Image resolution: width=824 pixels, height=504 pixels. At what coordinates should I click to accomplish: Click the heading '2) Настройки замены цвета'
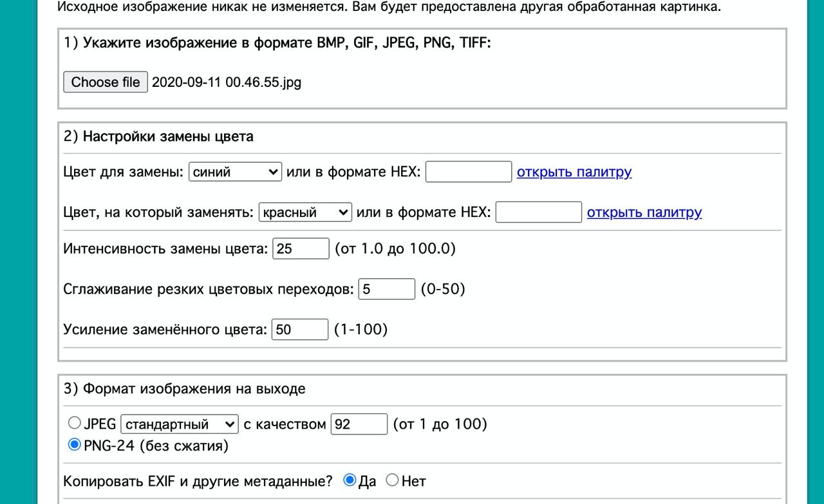coord(158,136)
